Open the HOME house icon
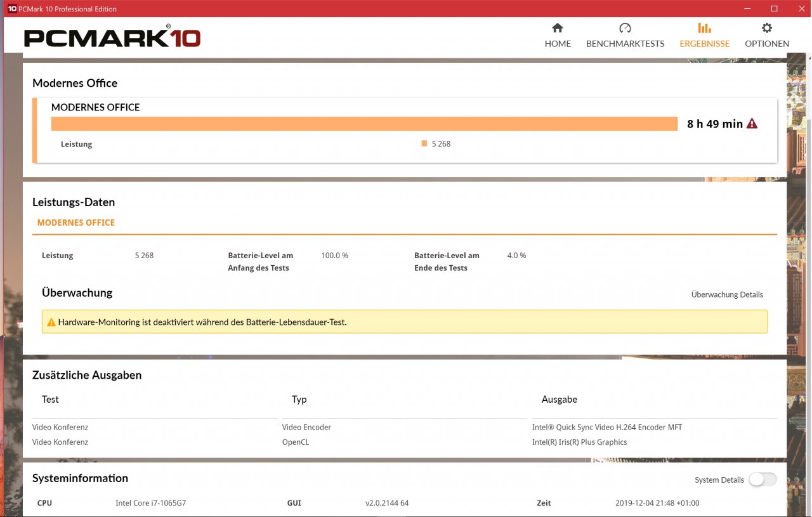The height and width of the screenshot is (517, 812). point(558,28)
